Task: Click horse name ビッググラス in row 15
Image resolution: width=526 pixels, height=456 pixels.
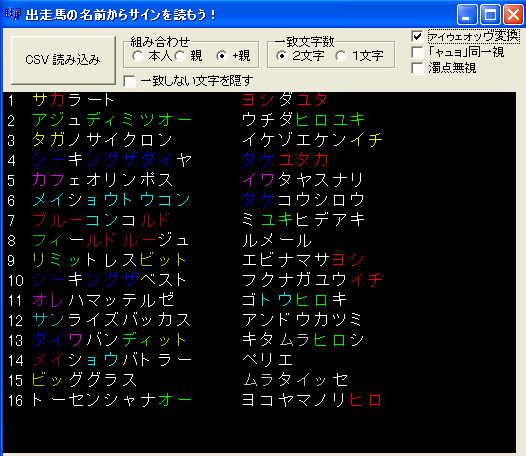Action: pos(85,380)
